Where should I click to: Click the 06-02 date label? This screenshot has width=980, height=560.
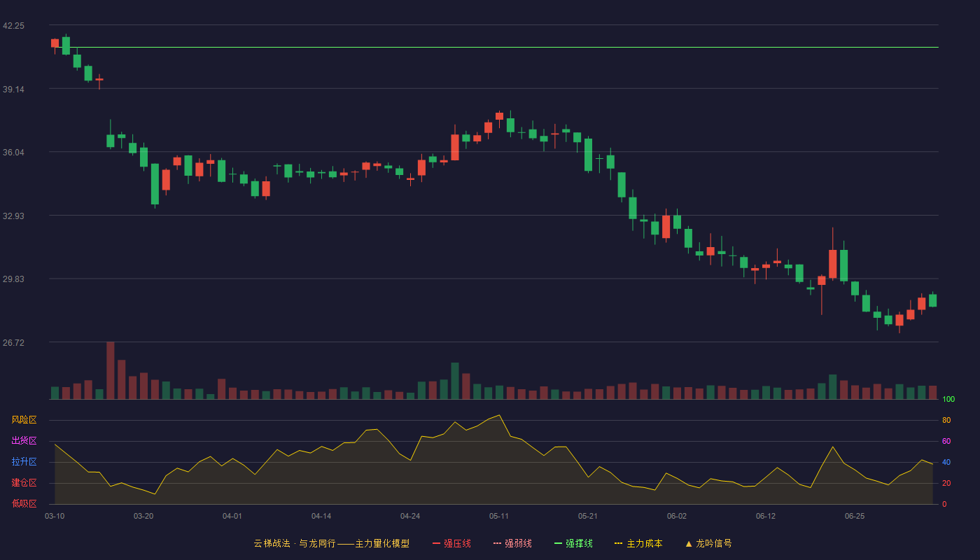pyautogui.click(x=677, y=516)
